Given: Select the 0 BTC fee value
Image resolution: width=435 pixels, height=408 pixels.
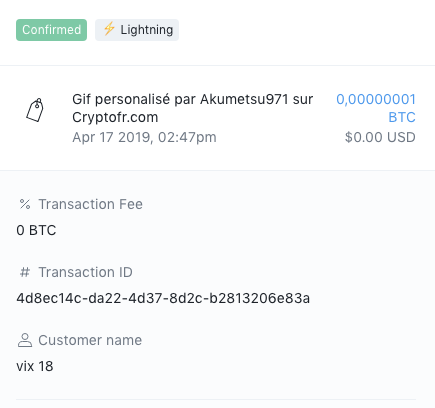Looking at the screenshot, I should tap(36, 230).
